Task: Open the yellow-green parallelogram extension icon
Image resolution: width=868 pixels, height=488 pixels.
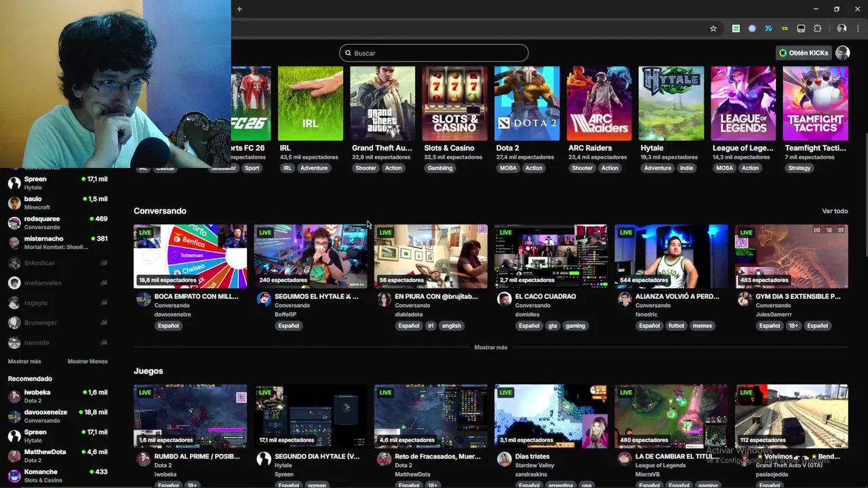Action: [785, 28]
